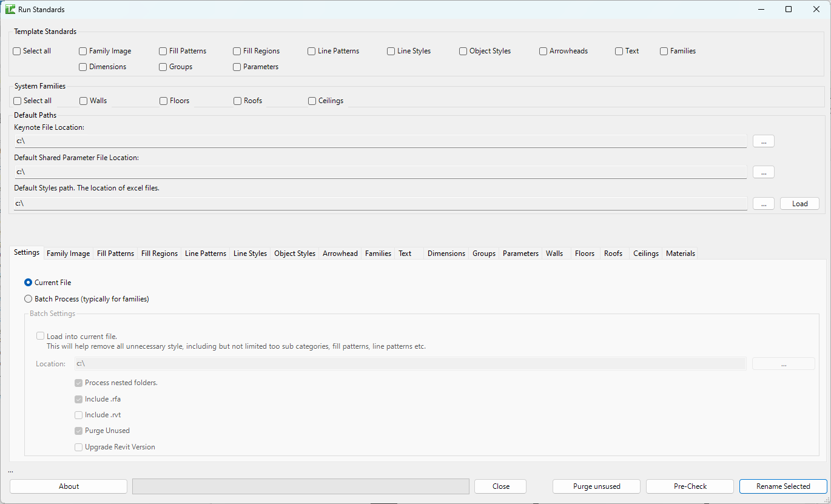Tick the Arrowheads checkbox
The image size is (831, 504).
tap(543, 52)
